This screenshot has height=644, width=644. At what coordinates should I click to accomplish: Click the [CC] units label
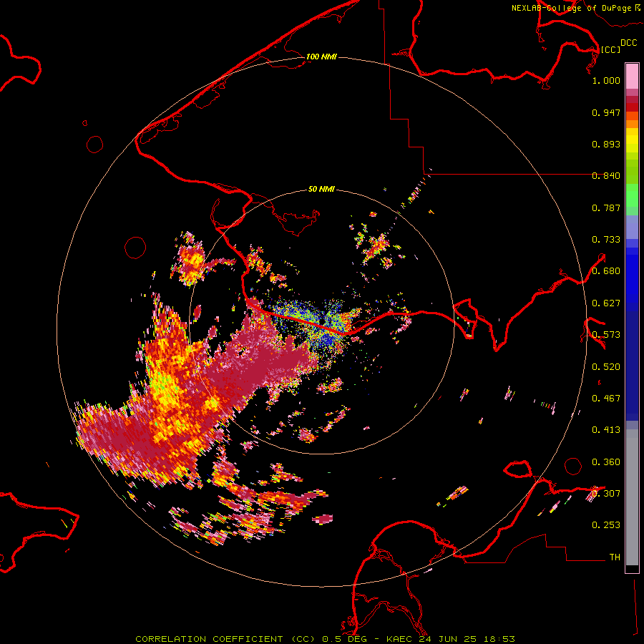[x=610, y=49]
